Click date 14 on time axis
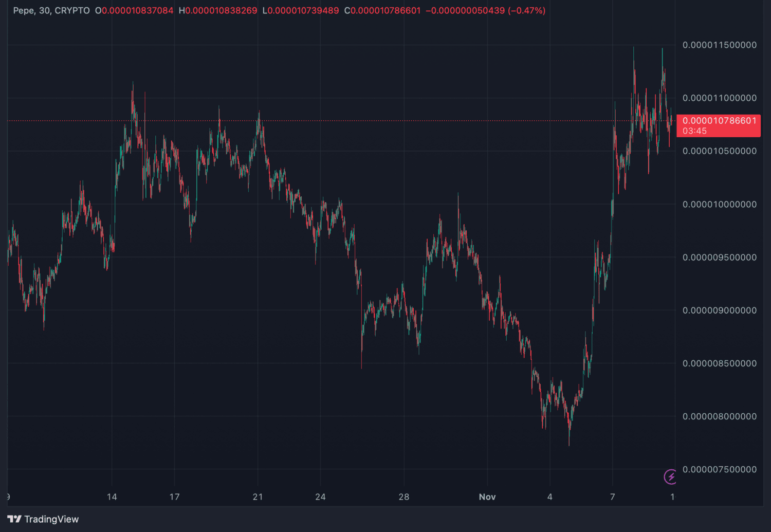This screenshot has height=532, width=771. (112, 497)
